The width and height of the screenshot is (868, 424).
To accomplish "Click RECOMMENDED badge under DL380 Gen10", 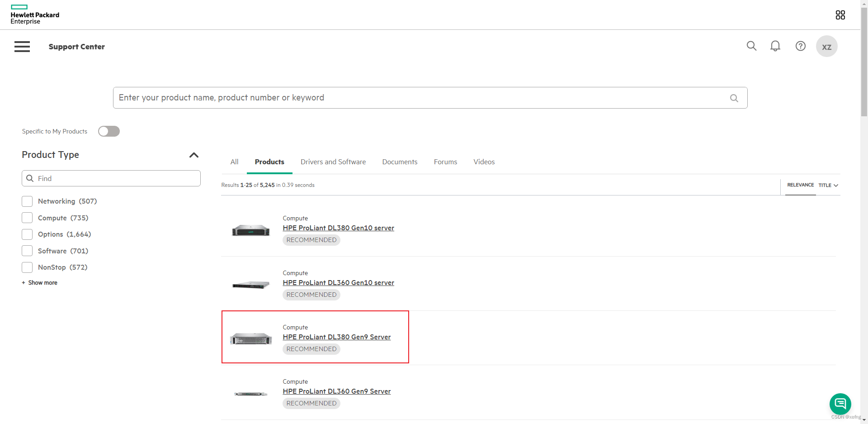I will [311, 240].
